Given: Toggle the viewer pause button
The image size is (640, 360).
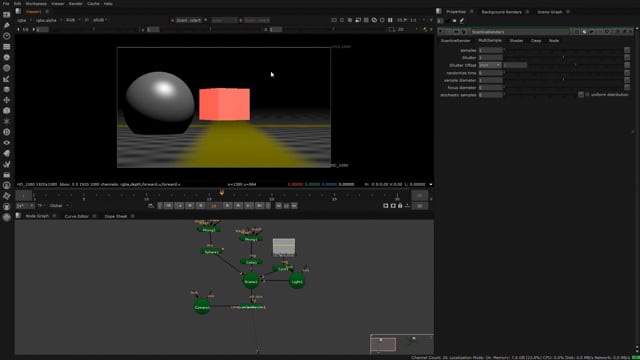Looking at the screenshot, I should (390, 20).
